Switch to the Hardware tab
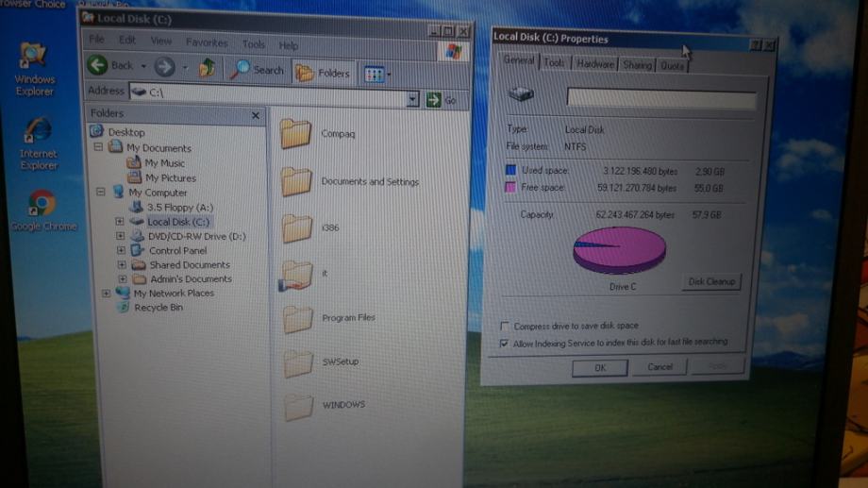This screenshot has height=488, width=868. coord(594,64)
